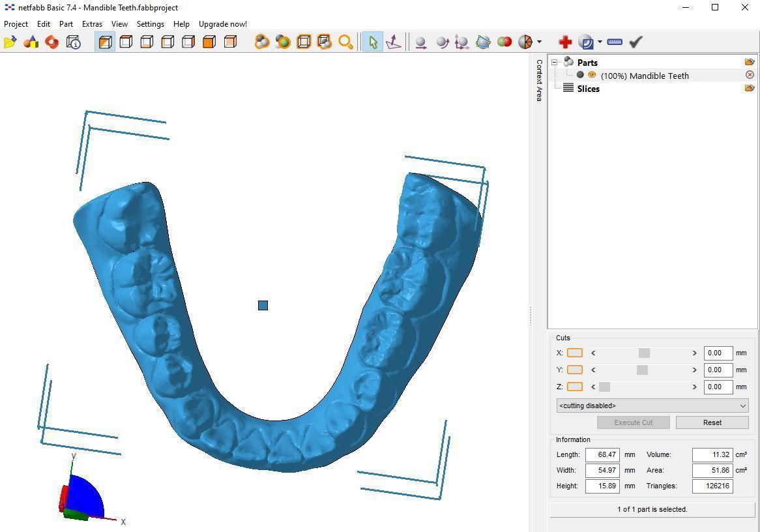760x532 pixels.
Task: Toggle the Mandible Teeth visibility eye
Action: point(592,75)
